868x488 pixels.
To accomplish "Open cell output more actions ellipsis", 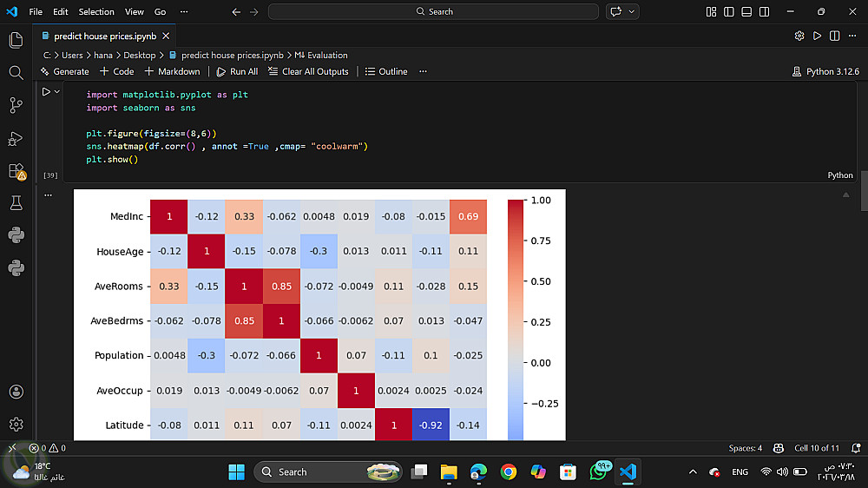I will (x=48, y=195).
